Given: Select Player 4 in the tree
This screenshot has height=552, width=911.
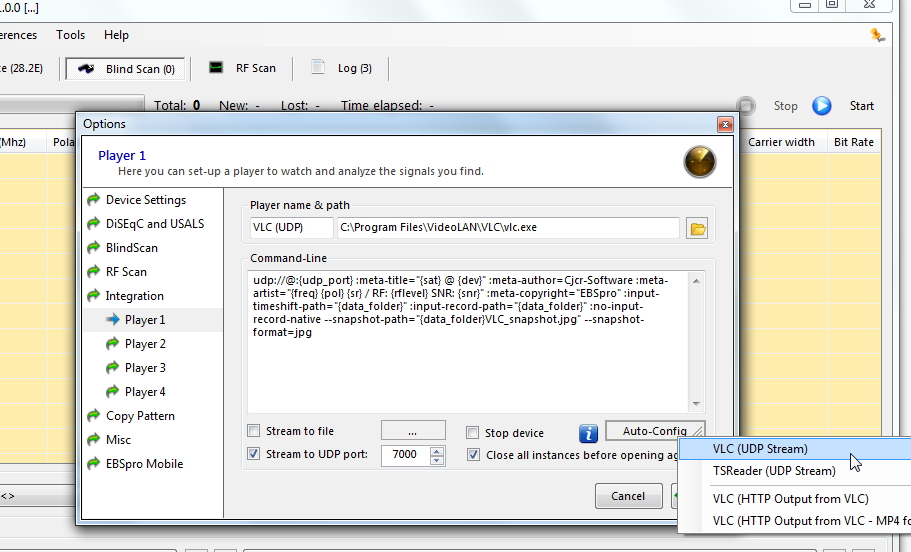Looking at the screenshot, I should (145, 392).
